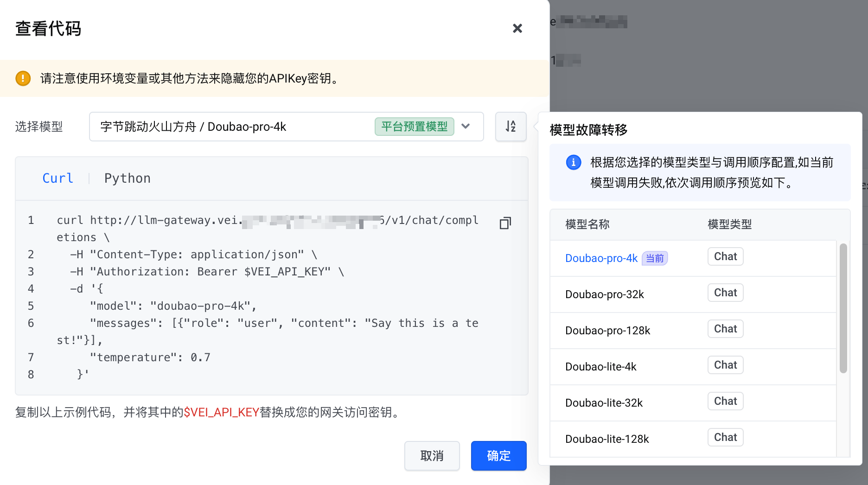
Task: Click the Chat tag in the Doubao-pro-4k row
Action: pyautogui.click(x=726, y=256)
